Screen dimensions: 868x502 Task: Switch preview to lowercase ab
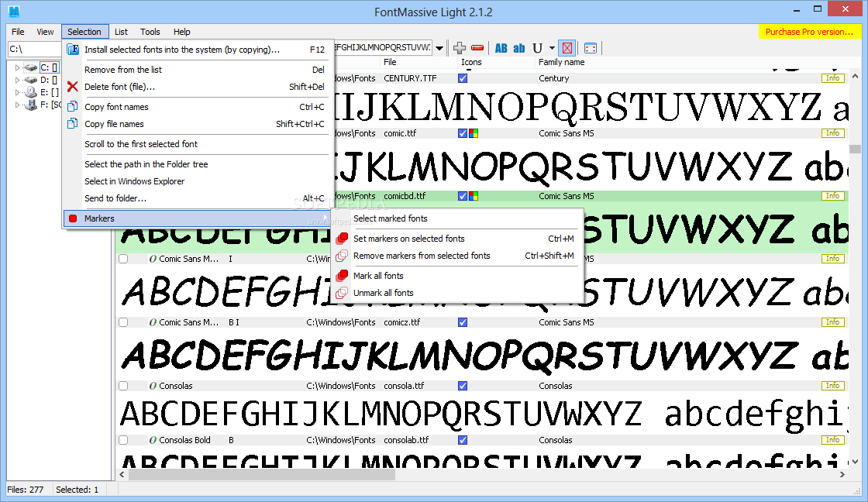[x=519, y=48]
